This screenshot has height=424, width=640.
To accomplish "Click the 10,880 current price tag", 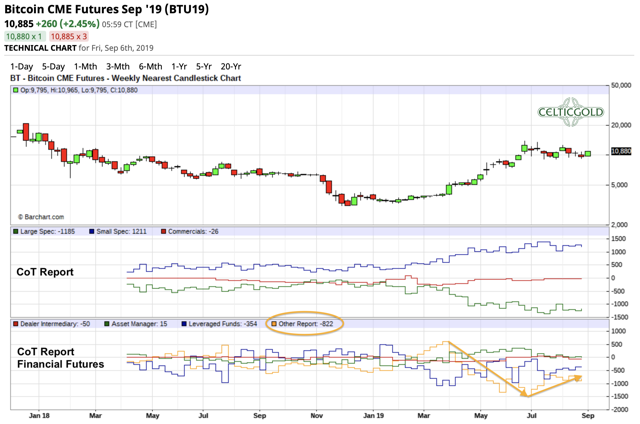I will [x=620, y=152].
